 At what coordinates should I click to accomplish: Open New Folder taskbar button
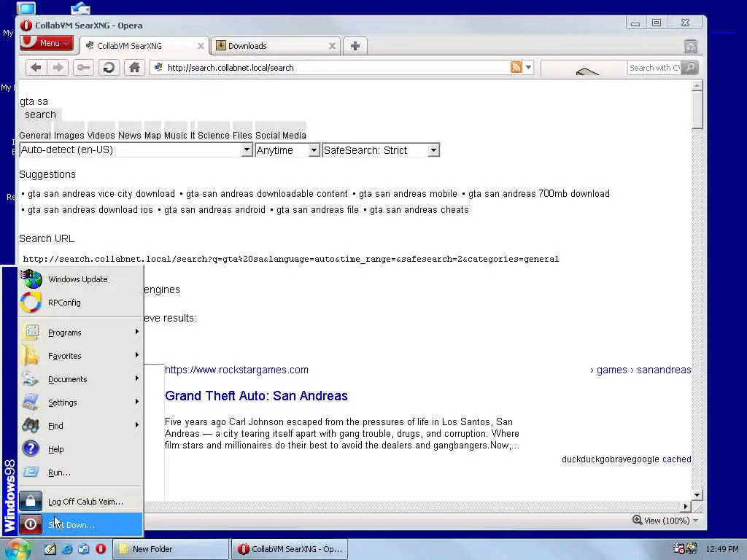tap(170, 549)
